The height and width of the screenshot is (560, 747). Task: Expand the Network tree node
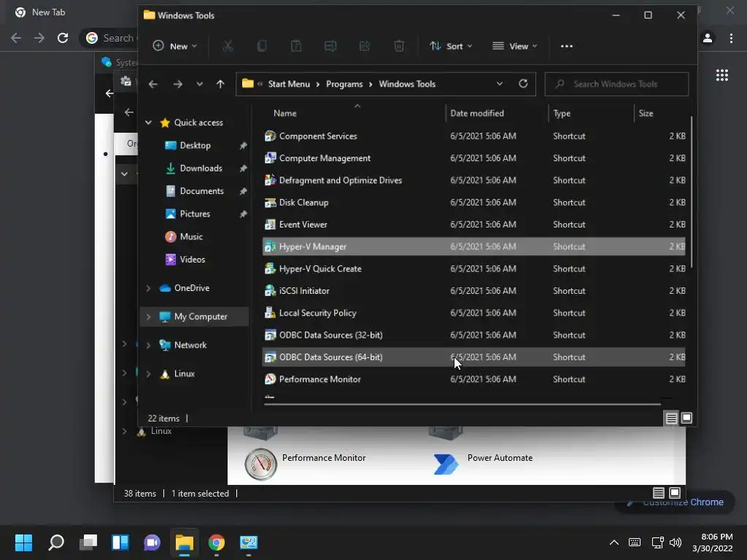click(148, 345)
